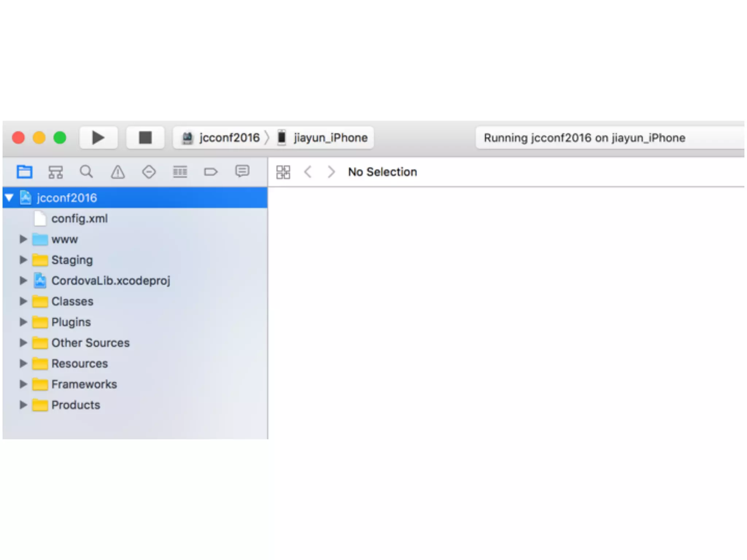
Task: Click the related items grid icon
Action: pyautogui.click(x=283, y=172)
